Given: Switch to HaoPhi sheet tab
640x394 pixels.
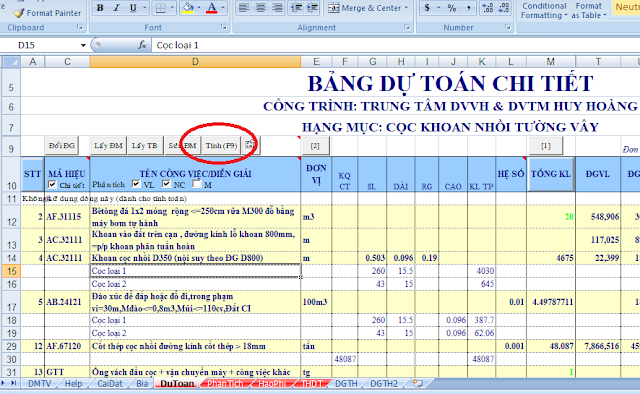Looking at the screenshot, I should tap(272, 383).
